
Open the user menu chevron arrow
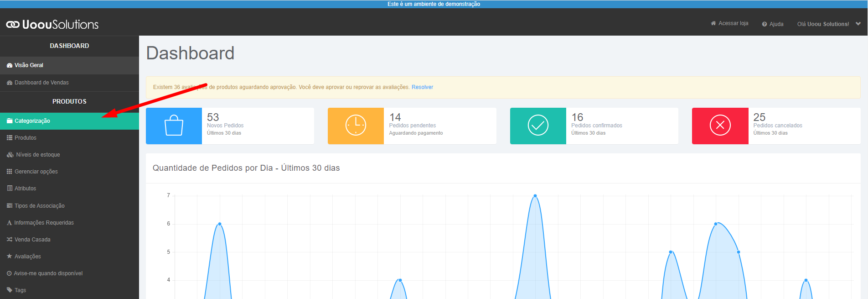point(858,24)
